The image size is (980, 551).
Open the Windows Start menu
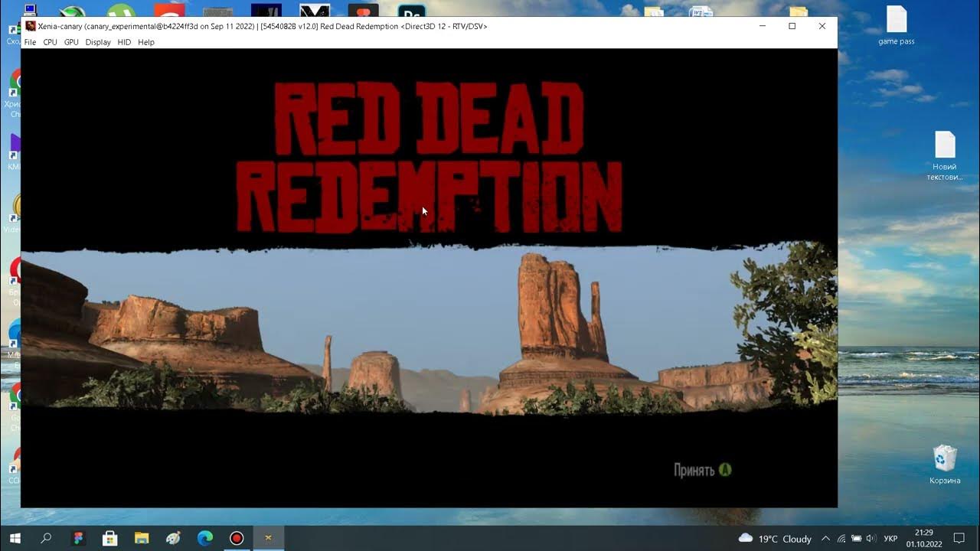[15, 538]
